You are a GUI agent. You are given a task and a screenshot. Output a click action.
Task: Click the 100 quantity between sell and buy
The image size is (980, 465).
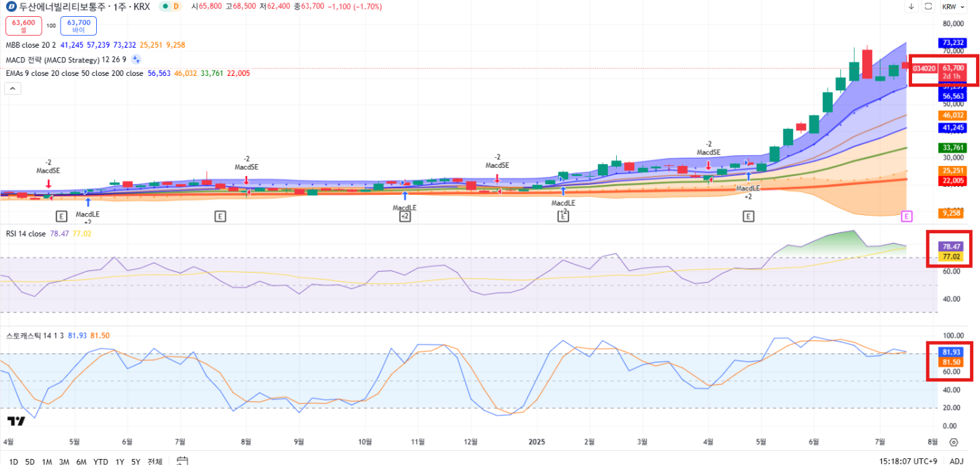tap(51, 26)
